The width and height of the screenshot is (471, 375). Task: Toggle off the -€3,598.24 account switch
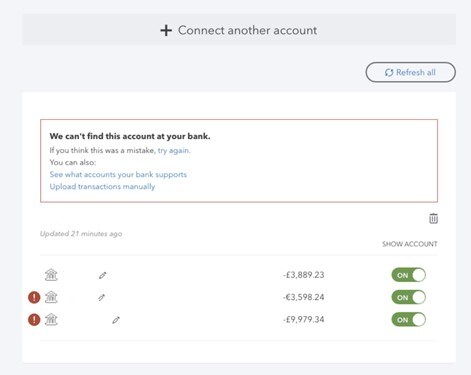point(409,297)
